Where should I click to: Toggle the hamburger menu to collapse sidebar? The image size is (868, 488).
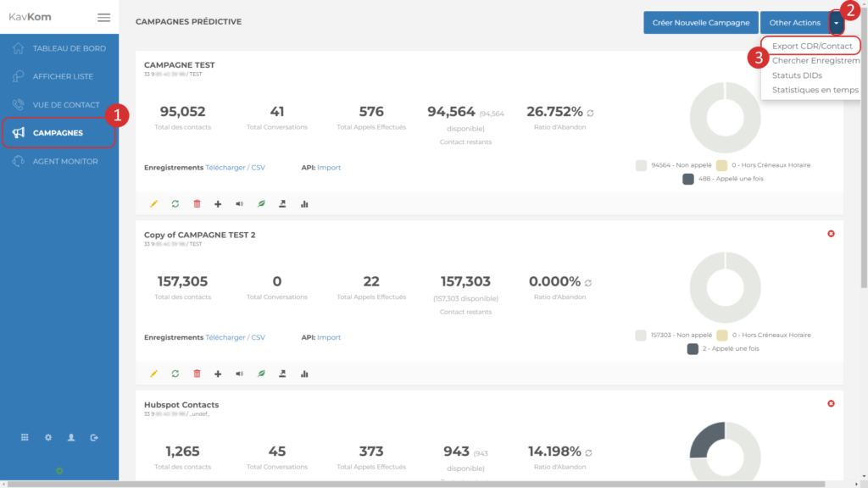click(x=103, y=17)
